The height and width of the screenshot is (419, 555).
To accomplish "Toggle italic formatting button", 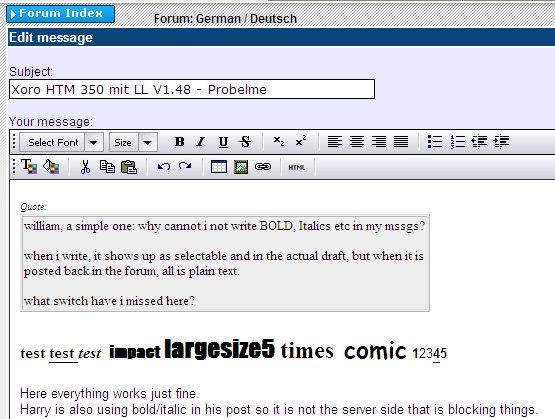I will pos(201,142).
